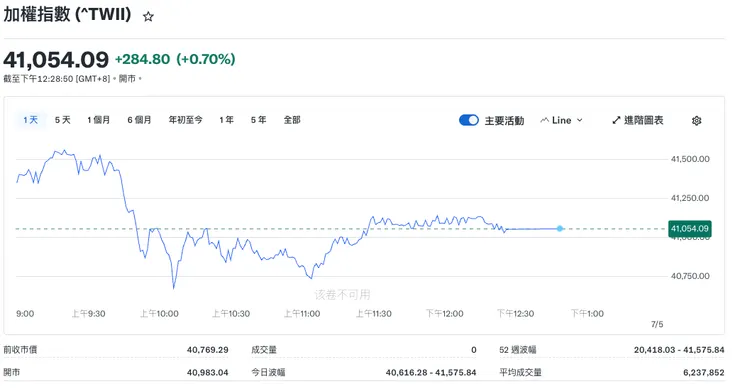Click the 40,769.29 previous close value

(207, 350)
